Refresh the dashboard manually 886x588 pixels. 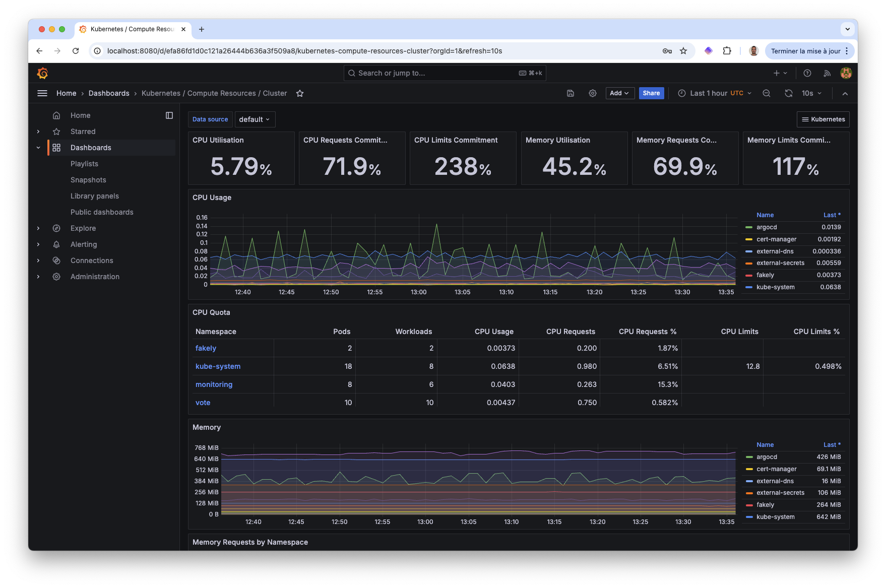click(x=789, y=93)
